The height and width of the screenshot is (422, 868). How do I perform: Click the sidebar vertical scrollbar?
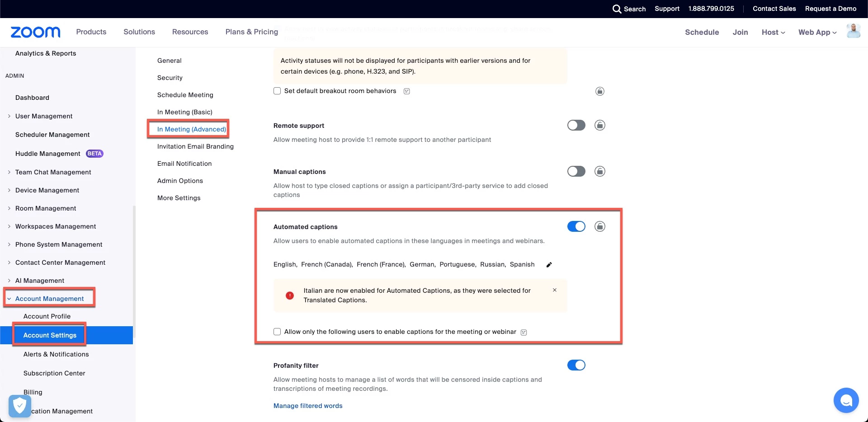point(134,271)
